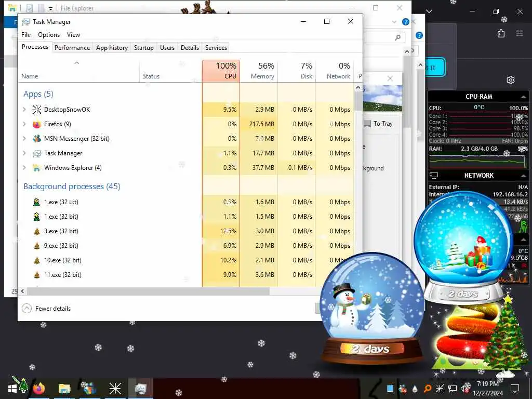532x399 pixels.
Task: Switch to the Startup tab
Action: pyautogui.click(x=143, y=48)
